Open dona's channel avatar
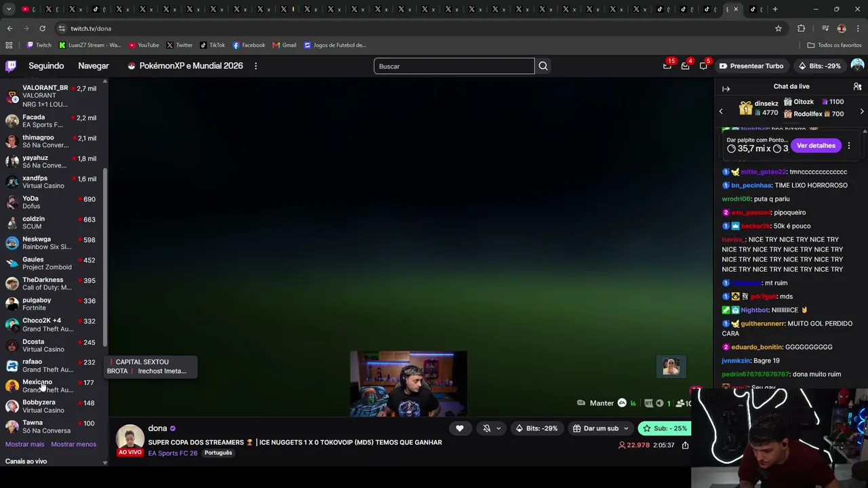Image resolution: width=868 pixels, height=488 pixels. point(130,439)
